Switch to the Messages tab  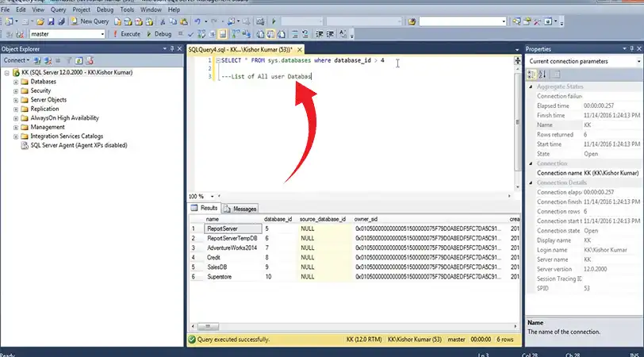pos(240,209)
